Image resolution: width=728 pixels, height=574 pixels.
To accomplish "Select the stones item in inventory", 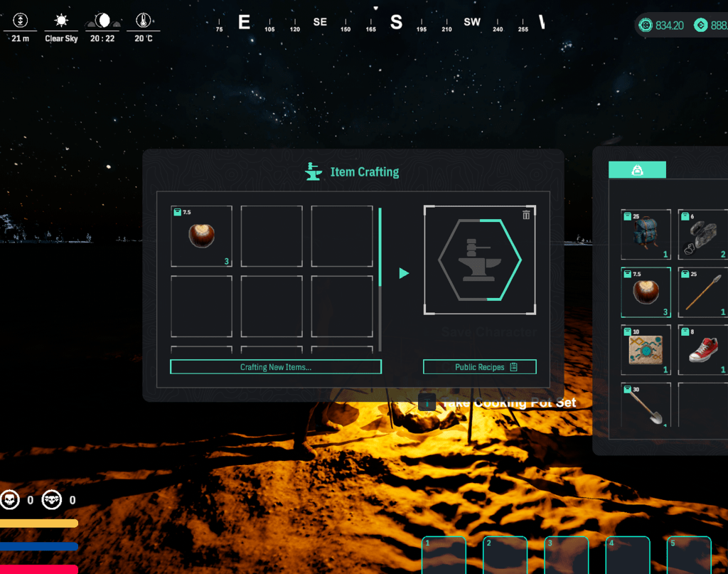I will tap(704, 235).
